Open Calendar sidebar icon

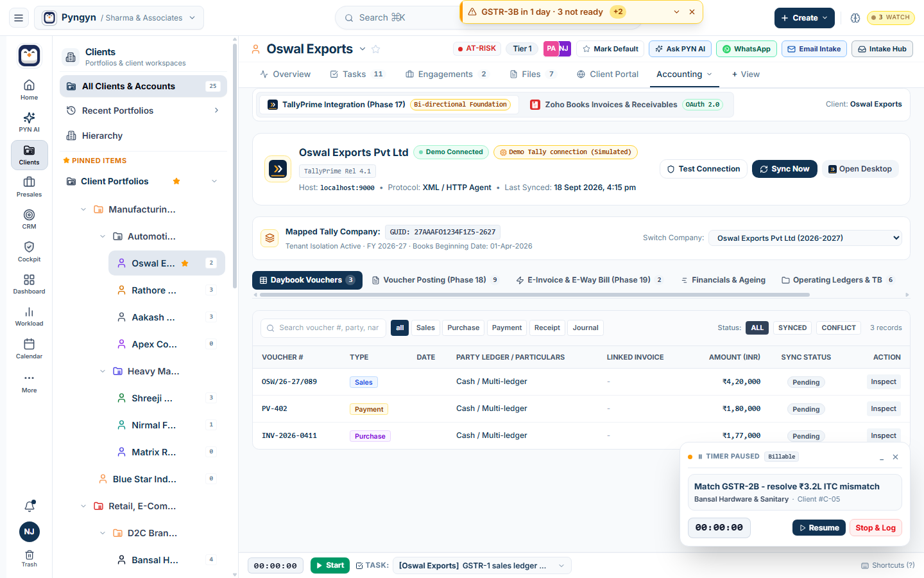click(x=29, y=348)
